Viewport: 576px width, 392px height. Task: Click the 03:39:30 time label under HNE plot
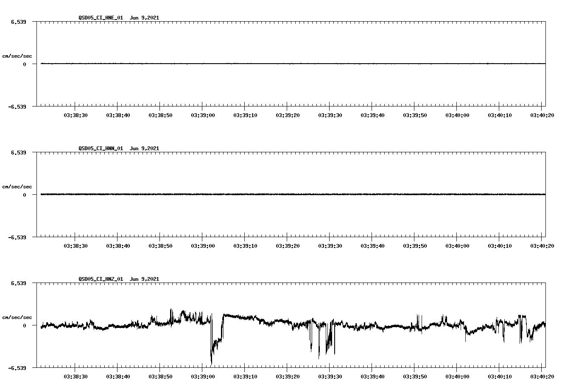pos(330,115)
